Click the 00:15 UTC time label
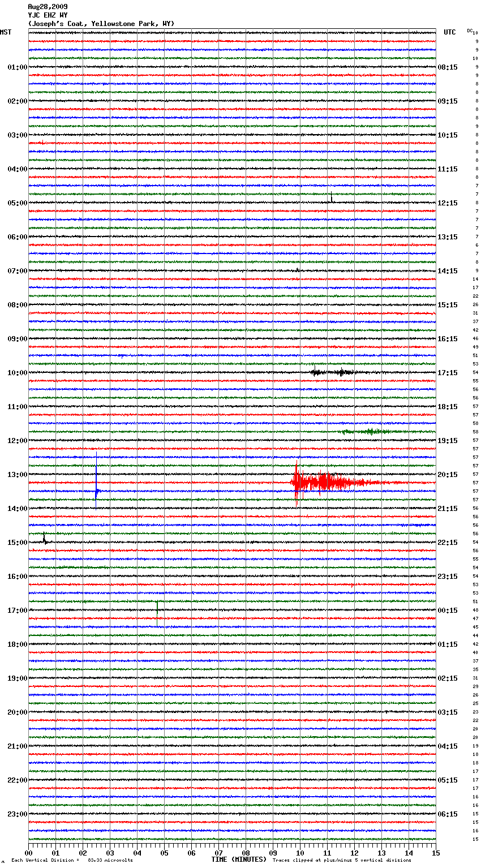The width and height of the screenshot is (481, 868). tap(448, 611)
